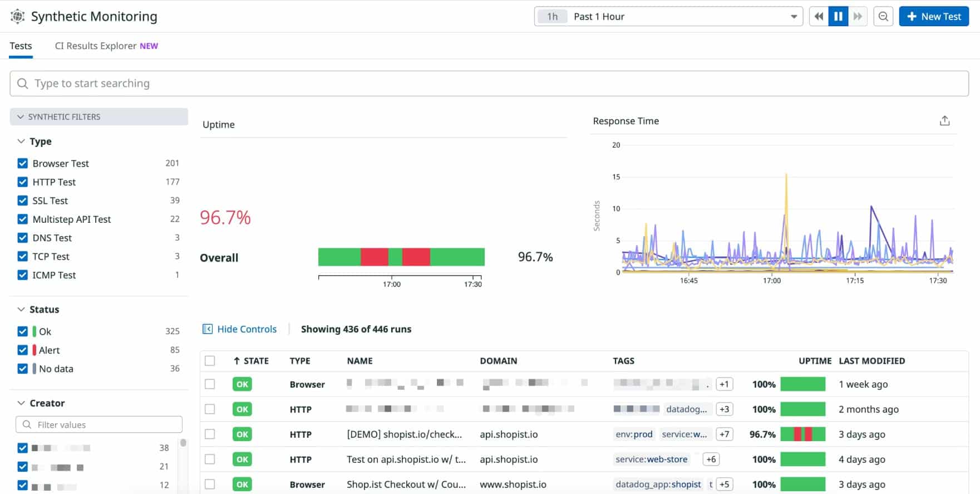Viewport: 980px width, 494px height.
Task: Collapse the Status filter group
Action: tap(38, 310)
